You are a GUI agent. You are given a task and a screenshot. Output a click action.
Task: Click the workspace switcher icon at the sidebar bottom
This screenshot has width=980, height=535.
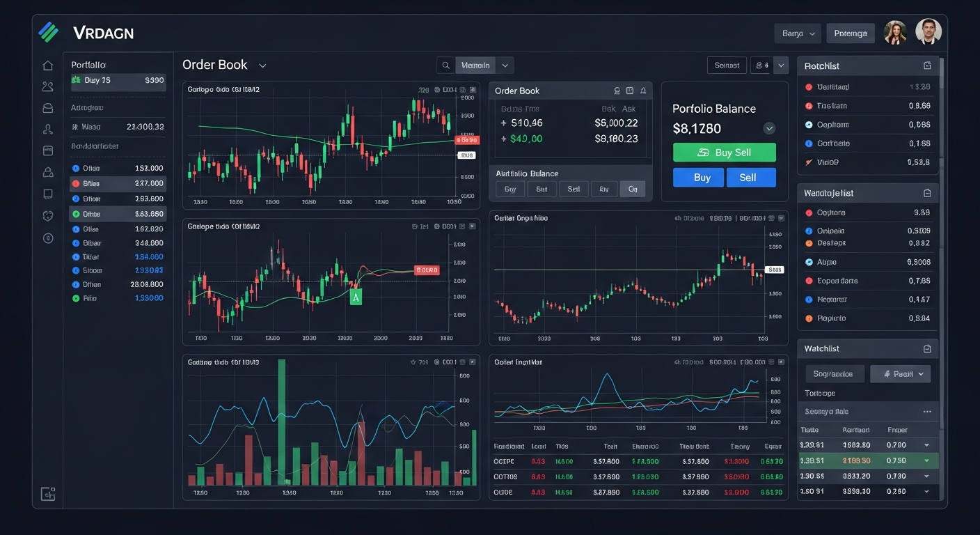tap(48, 493)
